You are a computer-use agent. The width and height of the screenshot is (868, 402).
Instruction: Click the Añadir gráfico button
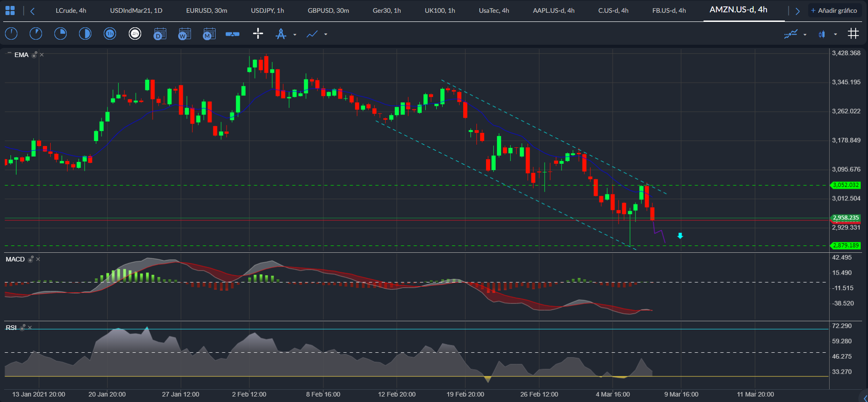834,10
